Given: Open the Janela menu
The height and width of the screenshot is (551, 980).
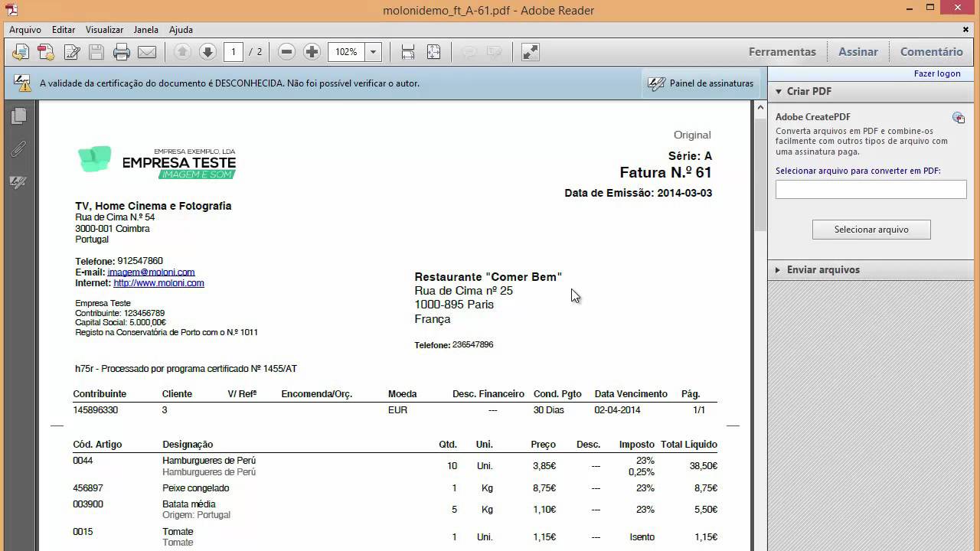Looking at the screenshot, I should [x=145, y=30].
